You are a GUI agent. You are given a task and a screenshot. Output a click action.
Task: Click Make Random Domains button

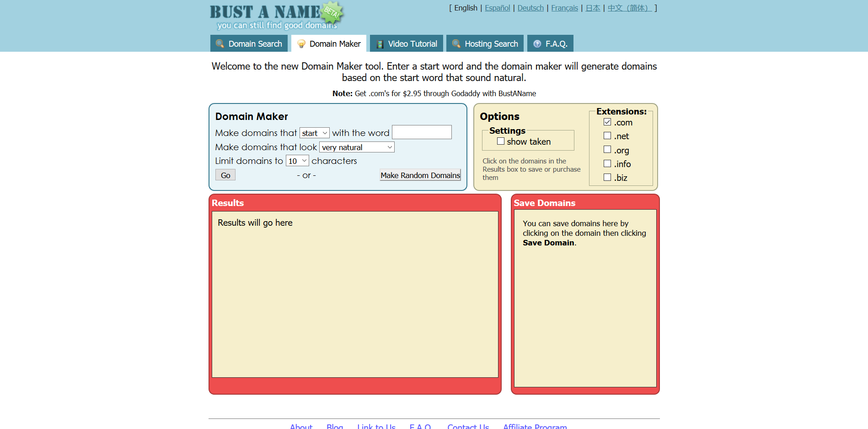click(420, 175)
